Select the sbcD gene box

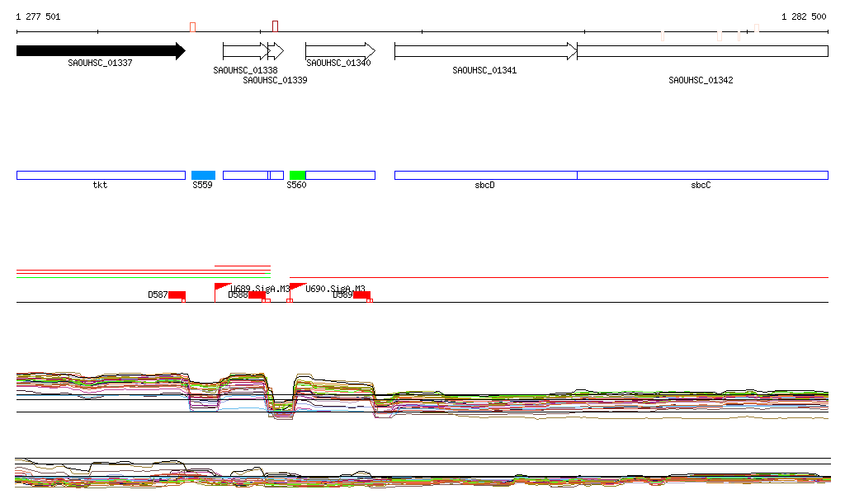(x=484, y=175)
